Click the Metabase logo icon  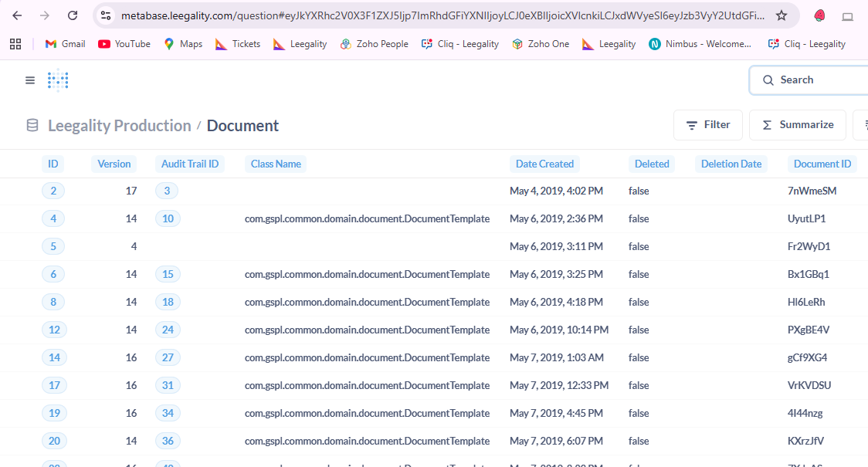pyautogui.click(x=58, y=80)
